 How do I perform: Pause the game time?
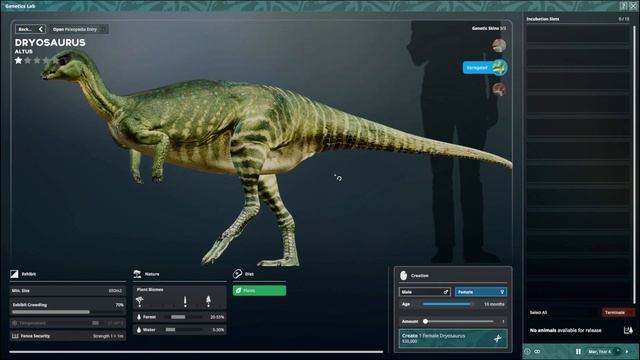(x=578, y=351)
